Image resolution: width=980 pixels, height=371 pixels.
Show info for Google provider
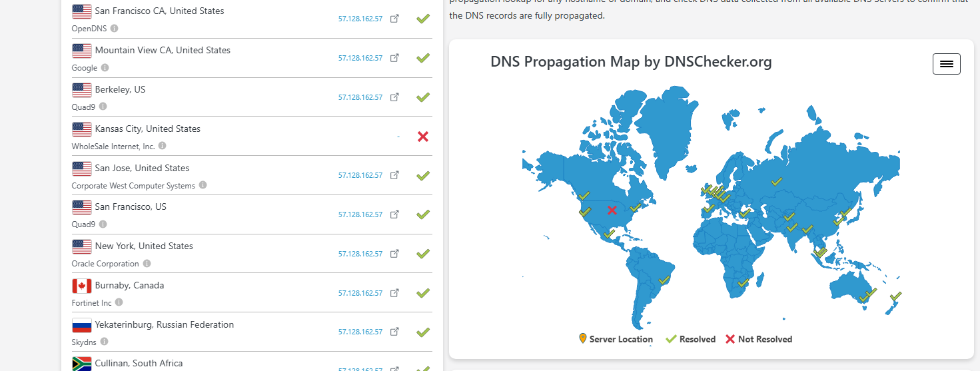[x=105, y=68]
